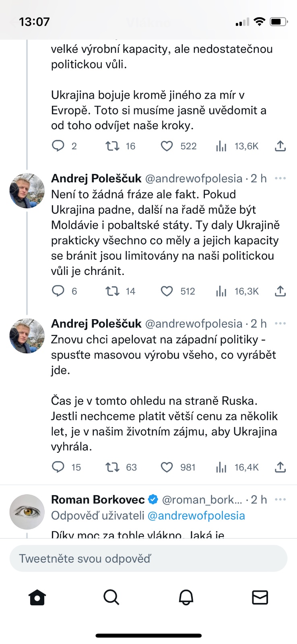The image size is (297, 644).
Task: Tap the 'Tweetněte svou odpověď' reply field
Action: (x=148, y=559)
